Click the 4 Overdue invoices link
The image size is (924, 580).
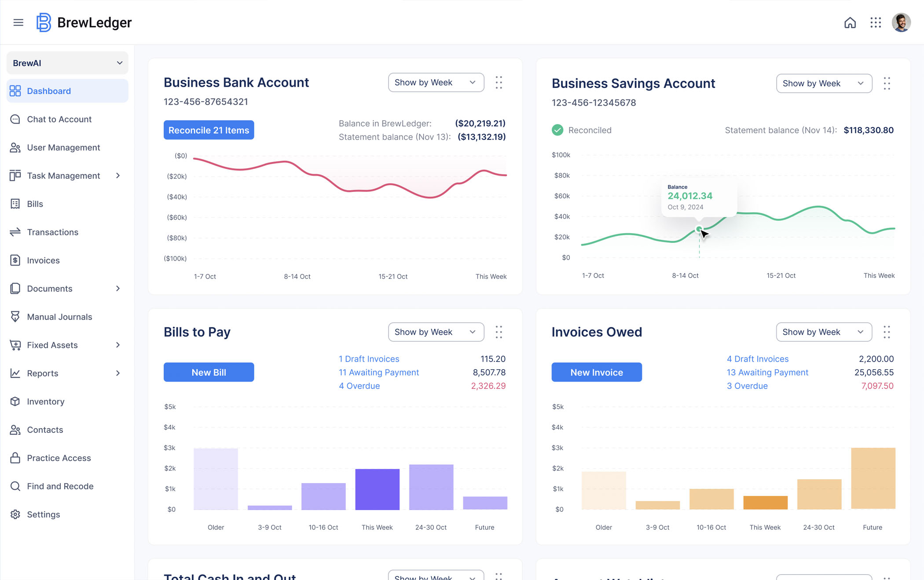[x=360, y=385]
